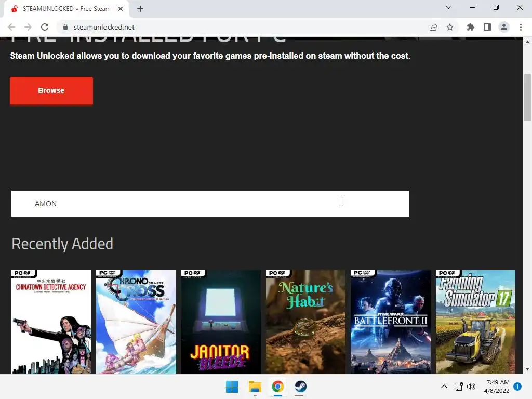
Task: Open Chrono Cross game cover
Action: pyautogui.click(x=136, y=322)
